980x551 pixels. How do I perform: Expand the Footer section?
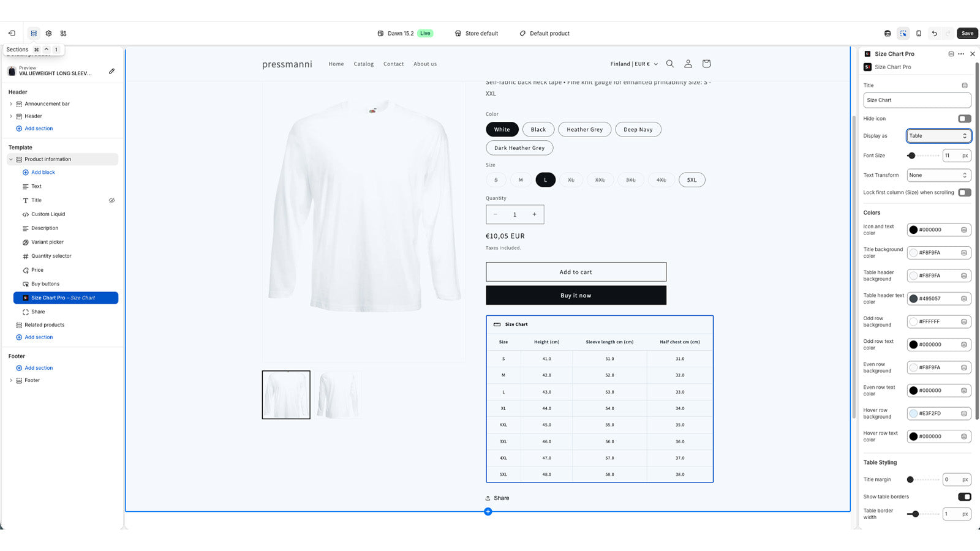pos(10,380)
